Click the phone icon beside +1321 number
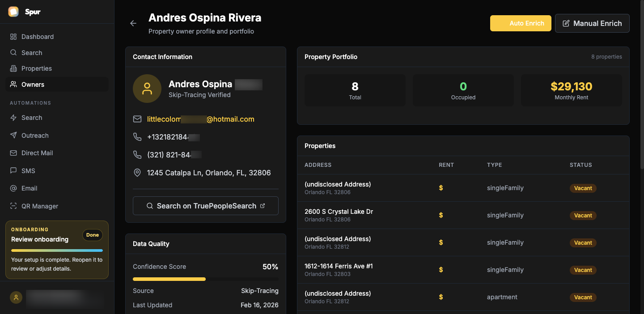Screen dimensions: 644x314 coord(137,137)
